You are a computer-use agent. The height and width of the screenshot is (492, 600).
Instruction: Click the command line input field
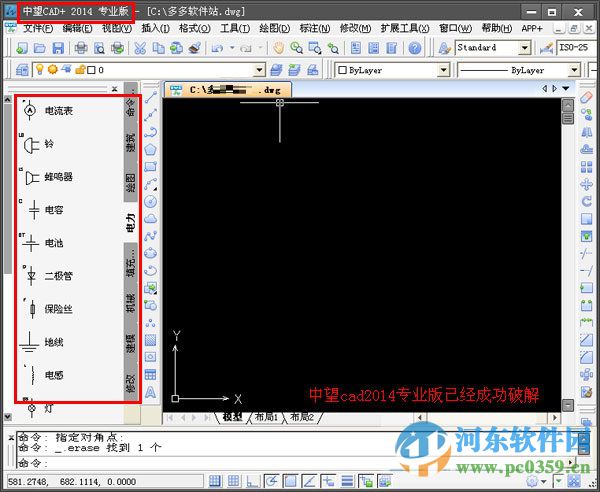(295, 463)
